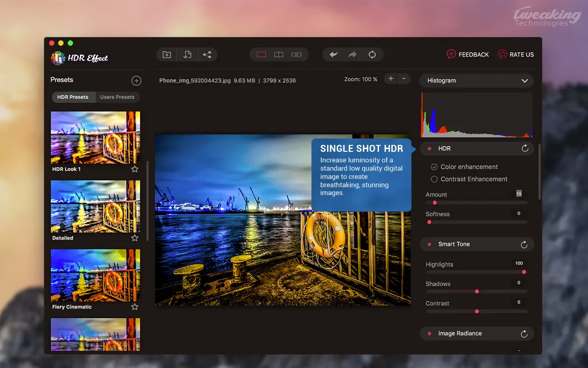Enable Contrast Enhancement option
Viewport: 588px width, 368px height.
(434, 179)
